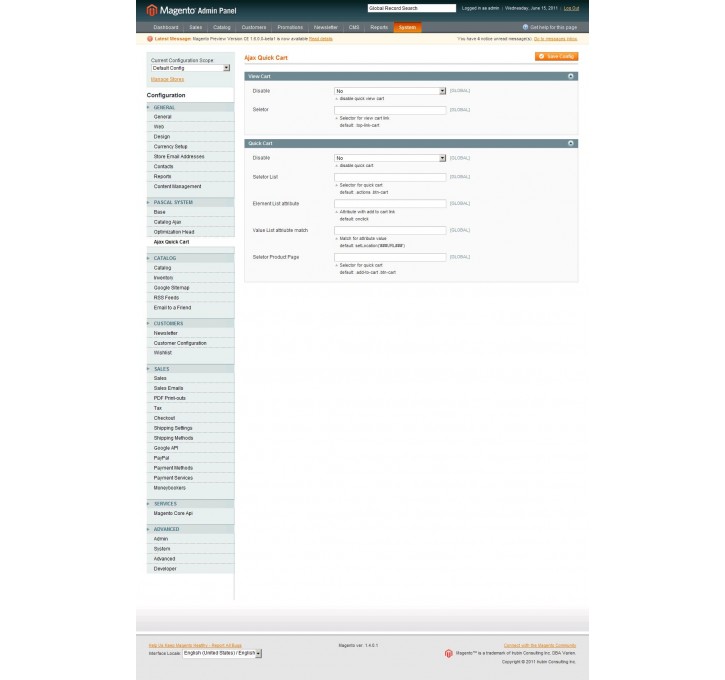
Task: Collapse the ADVANCED sidebar group
Action: (x=190, y=529)
